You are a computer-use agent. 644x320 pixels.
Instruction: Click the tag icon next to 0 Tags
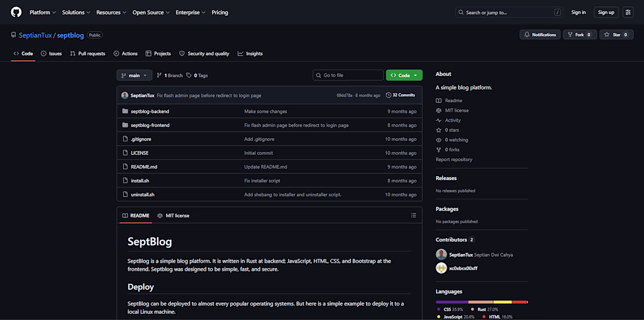click(189, 75)
